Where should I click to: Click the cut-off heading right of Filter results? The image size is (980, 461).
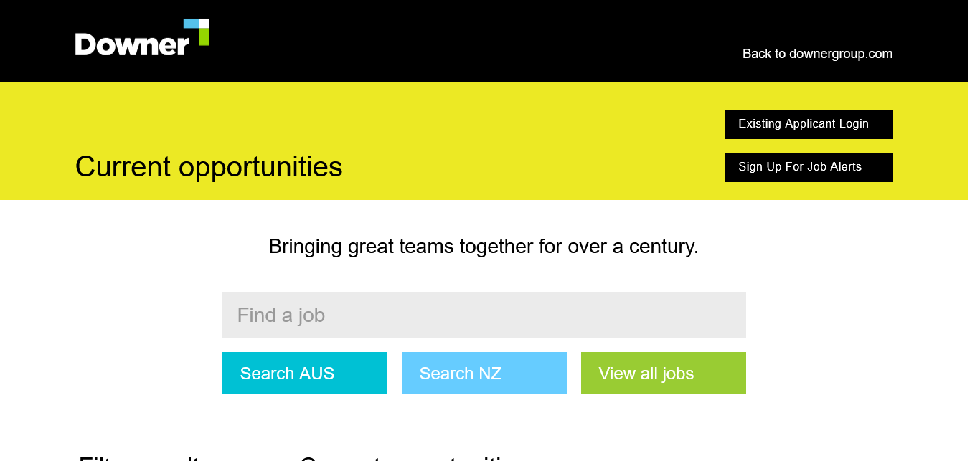(409, 457)
